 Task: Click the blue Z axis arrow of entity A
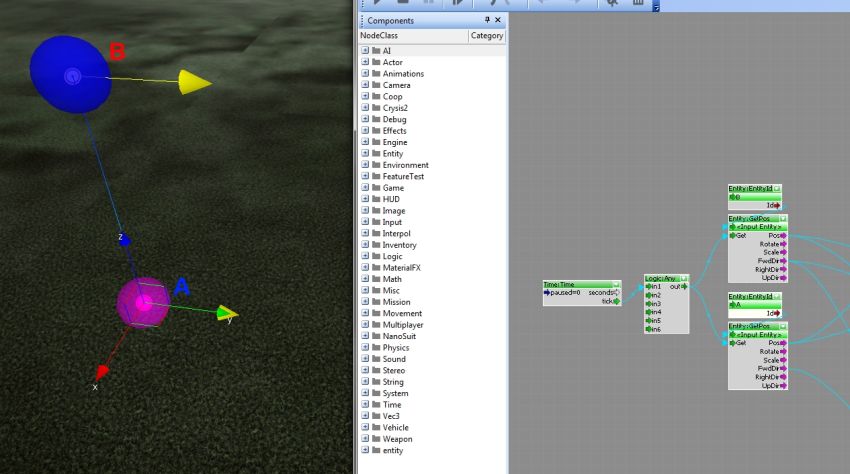coord(125,240)
